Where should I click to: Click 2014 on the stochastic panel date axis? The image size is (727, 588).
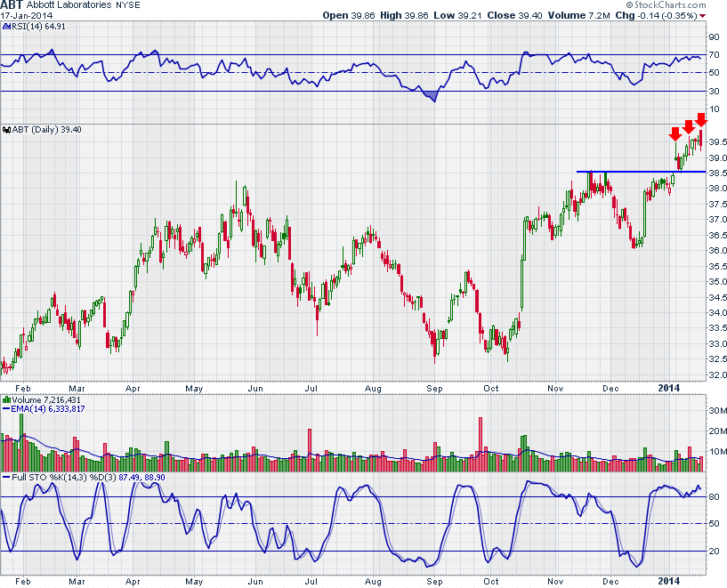(669, 581)
